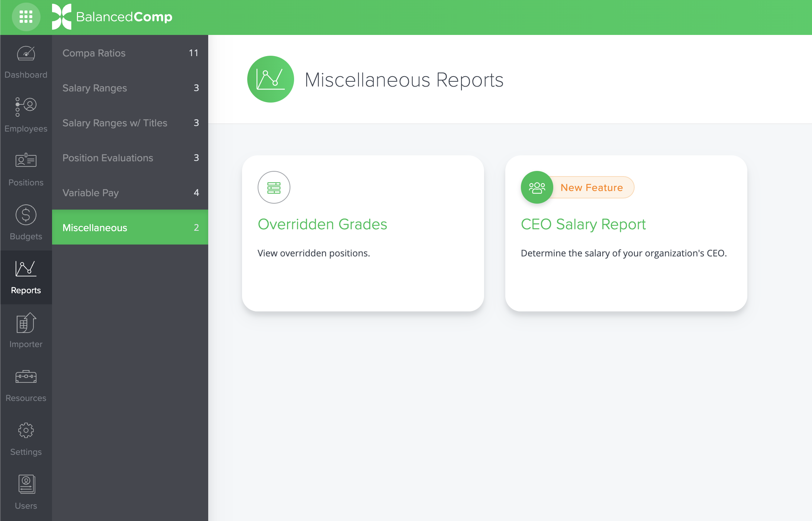This screenshot has height=521, width=812.
Task: Click the grid apps icon in top bar
Action: [x=26, y=16]
